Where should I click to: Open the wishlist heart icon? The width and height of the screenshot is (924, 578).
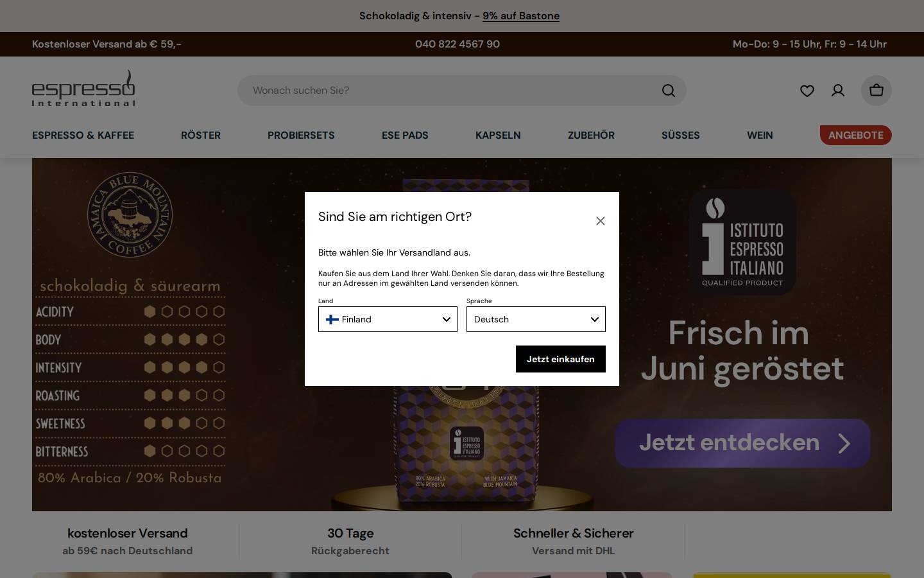pos(807,91)
